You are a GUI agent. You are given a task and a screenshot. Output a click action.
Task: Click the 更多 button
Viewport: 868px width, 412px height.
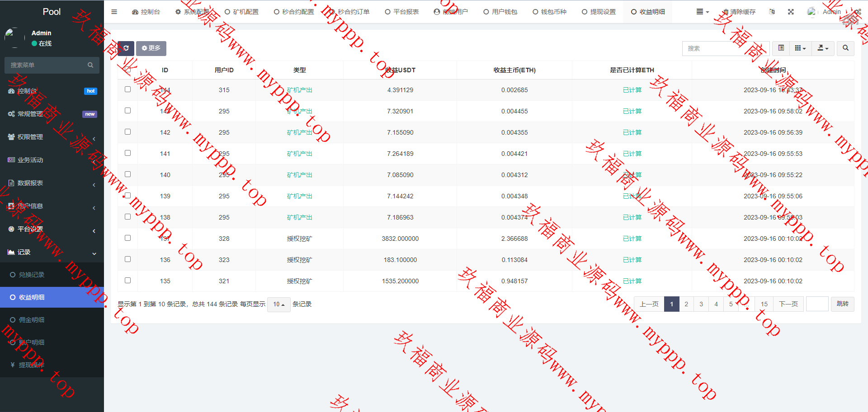pos(151,48)
